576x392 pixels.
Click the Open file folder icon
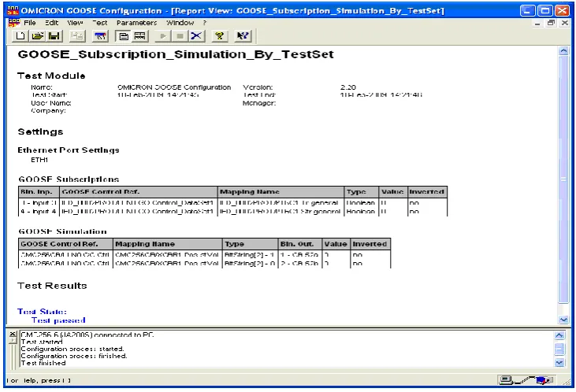click(38, 35)
